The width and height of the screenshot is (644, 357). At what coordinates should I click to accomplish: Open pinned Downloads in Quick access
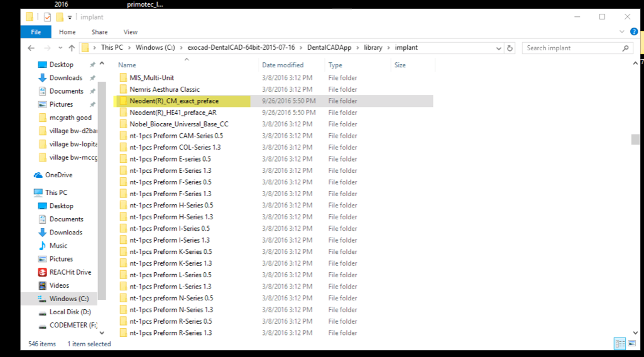pyautogui.click(x=66, y=78)
